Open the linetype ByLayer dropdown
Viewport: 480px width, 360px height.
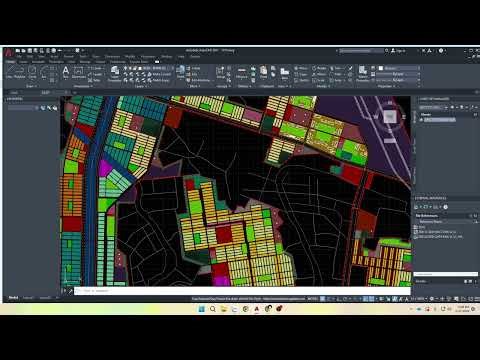397,80
